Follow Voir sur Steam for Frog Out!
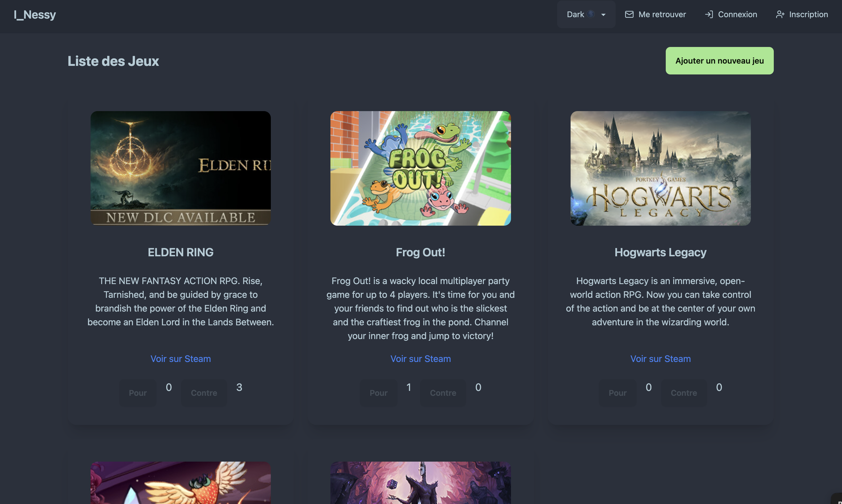Image resolution: width=842 pixels, height=504 pixels. click(420, 359)
